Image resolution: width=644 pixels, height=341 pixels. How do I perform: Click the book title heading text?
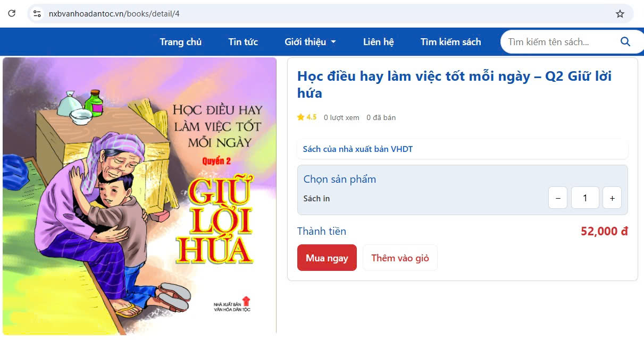[x=455, y=84]
